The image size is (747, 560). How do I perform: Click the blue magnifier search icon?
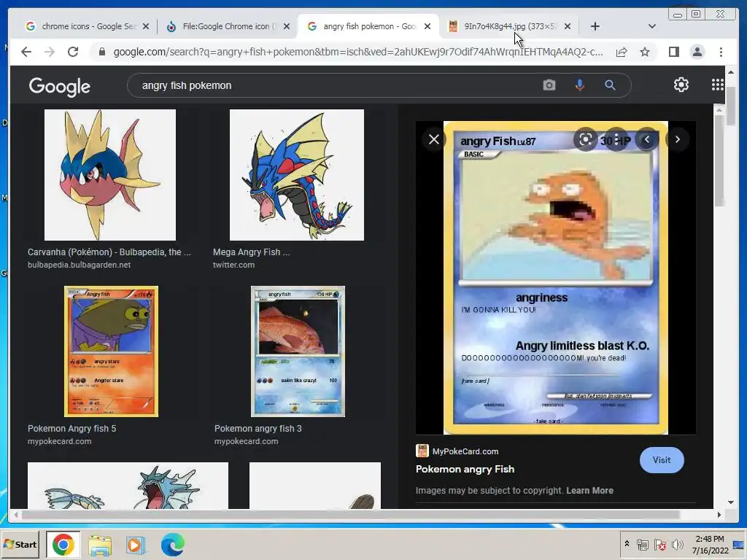tap(611, 85)
